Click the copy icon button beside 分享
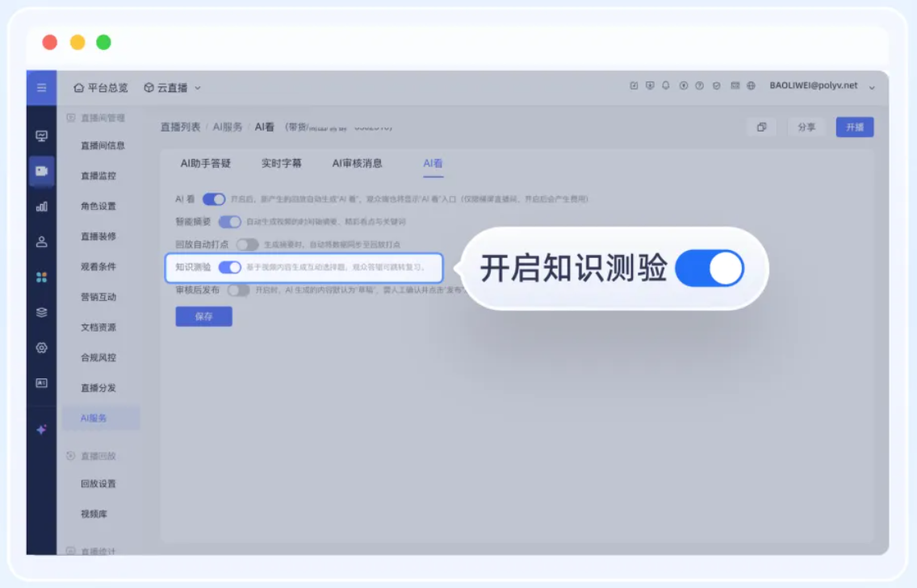 point(761,127)
